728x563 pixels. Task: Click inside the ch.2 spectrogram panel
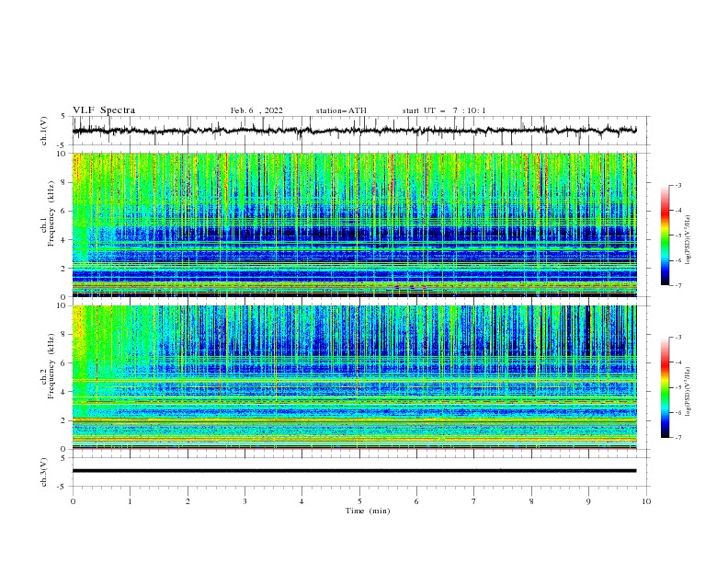[x=354, y=377]
